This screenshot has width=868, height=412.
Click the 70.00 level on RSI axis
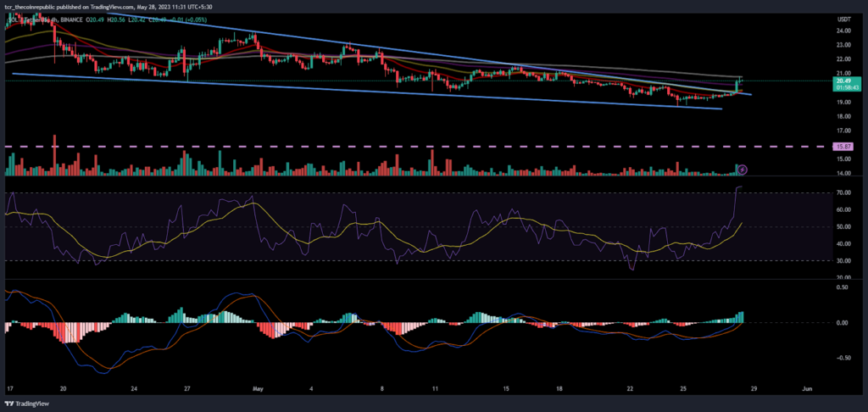[845, 192]
